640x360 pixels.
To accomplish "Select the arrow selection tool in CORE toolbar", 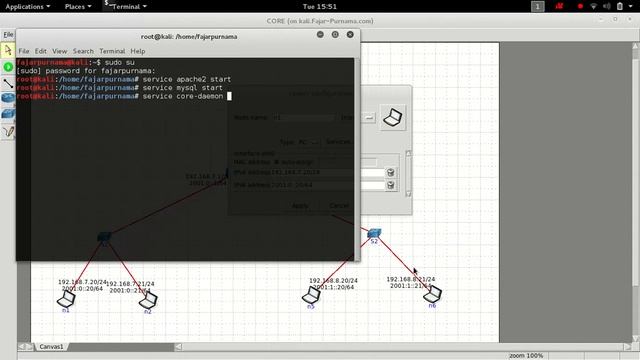I will 8,50.
